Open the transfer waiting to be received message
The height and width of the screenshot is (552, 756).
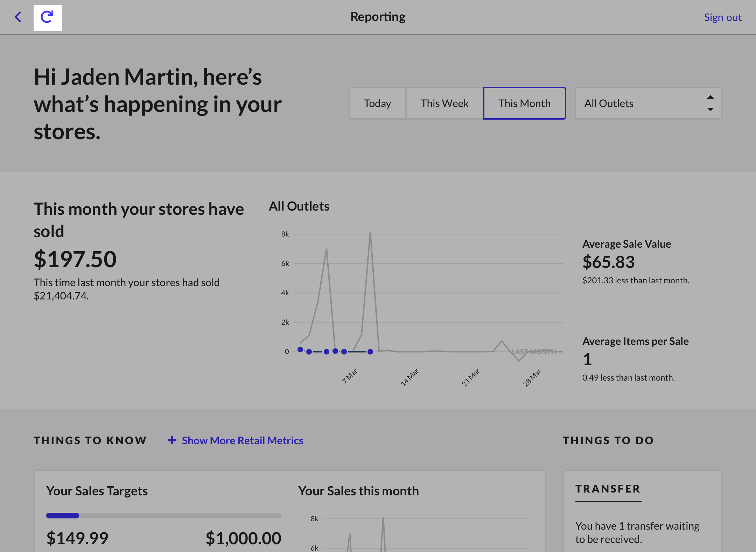(637, 532)
